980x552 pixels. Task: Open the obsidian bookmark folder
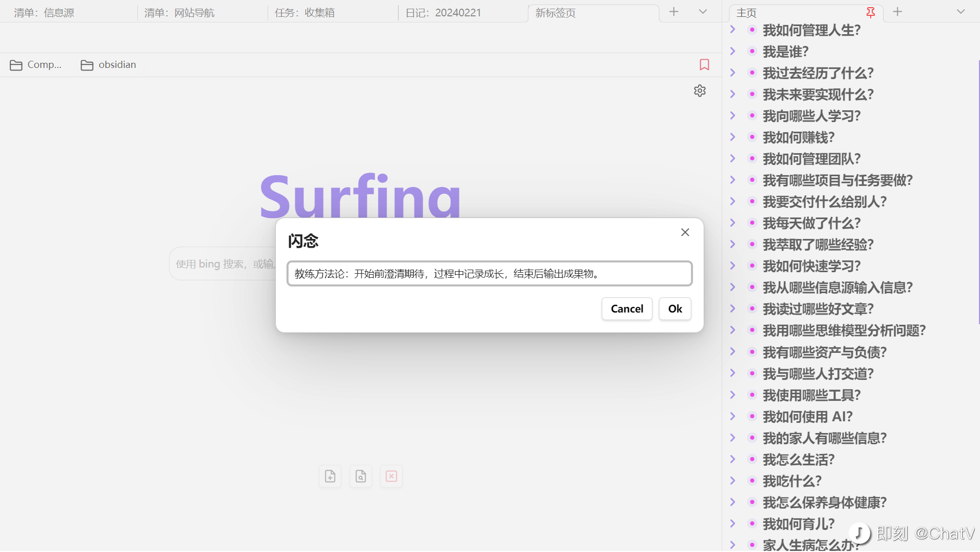pos(109,65)
